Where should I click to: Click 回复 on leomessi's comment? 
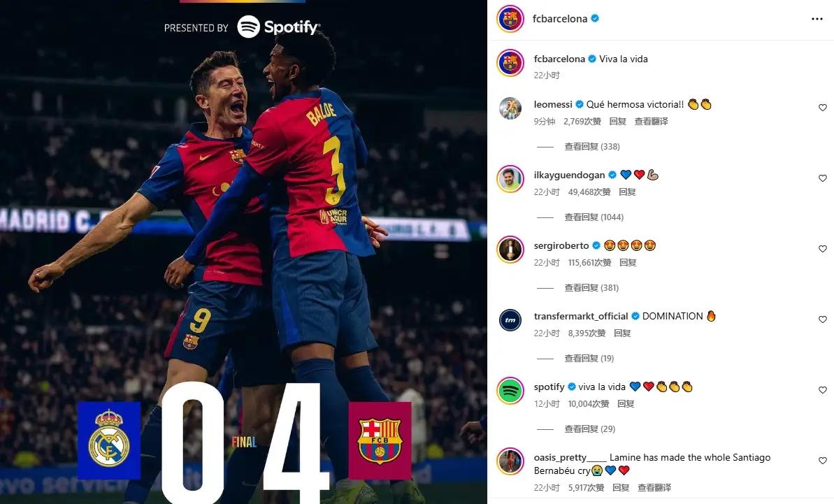pos(617,122)
